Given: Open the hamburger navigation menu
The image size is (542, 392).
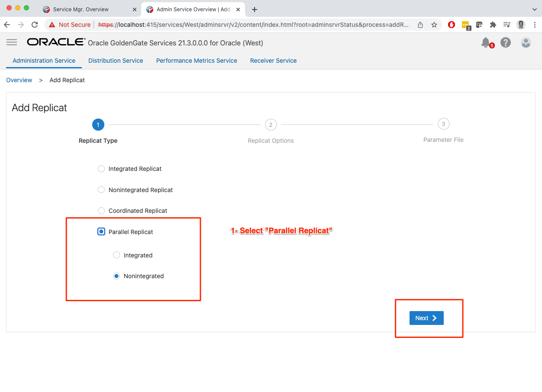Looking at the screenshot, I should pos(12,42).
